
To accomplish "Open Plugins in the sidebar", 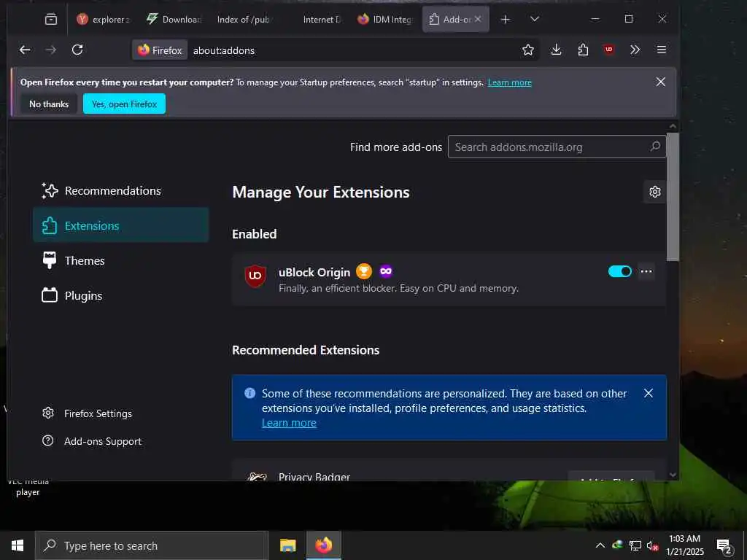I will click(x=121, y=296).
